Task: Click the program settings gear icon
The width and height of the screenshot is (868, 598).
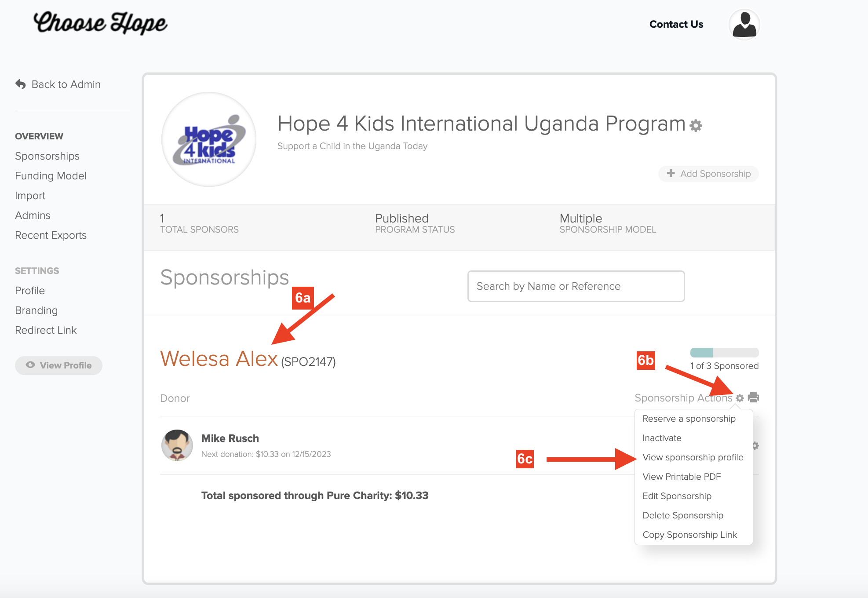Action: 696,125
